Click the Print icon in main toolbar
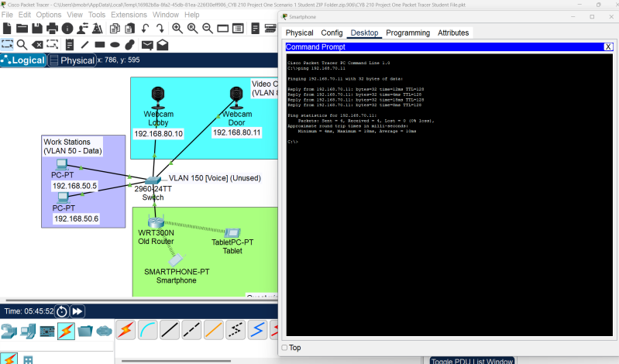 point(53,29)
